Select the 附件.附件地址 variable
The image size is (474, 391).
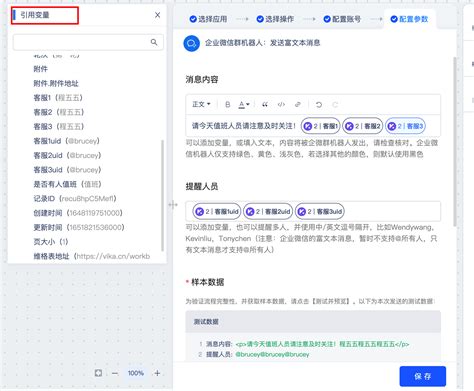pos(56,83)
